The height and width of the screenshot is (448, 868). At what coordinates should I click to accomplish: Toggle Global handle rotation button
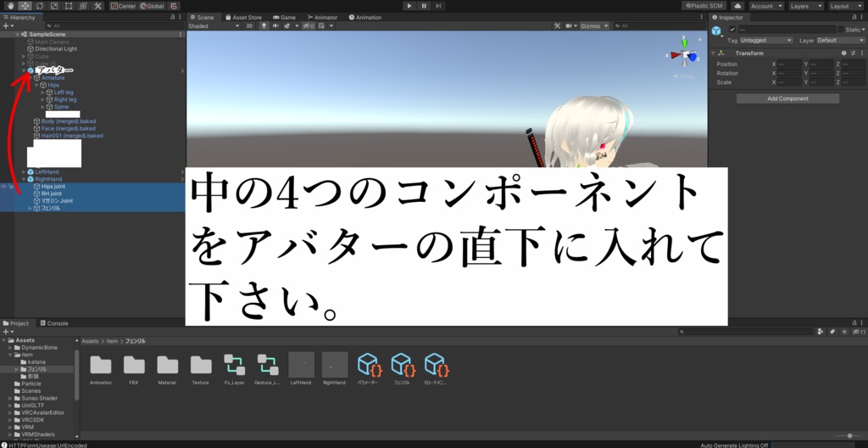[x=153, y=6]
